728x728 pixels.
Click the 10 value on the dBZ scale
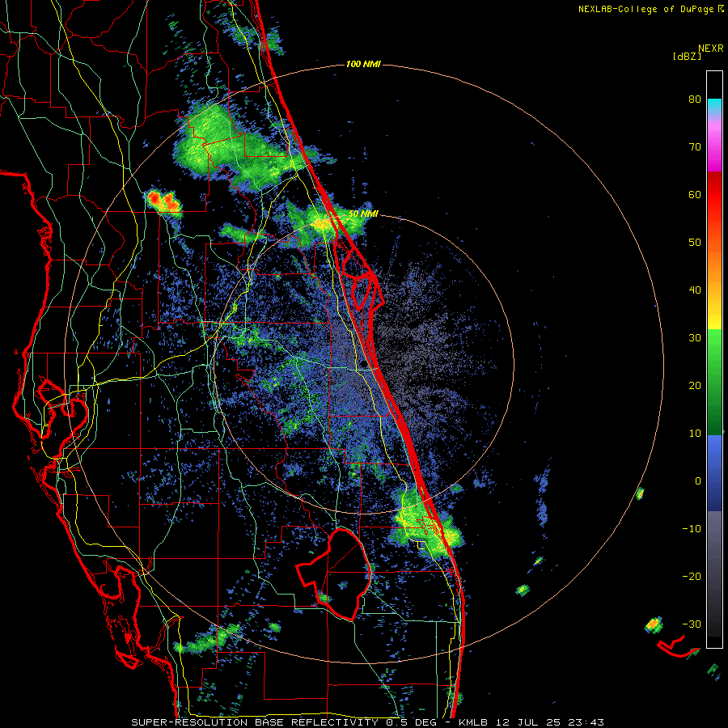pyautogui.click(x=695, y=434)
